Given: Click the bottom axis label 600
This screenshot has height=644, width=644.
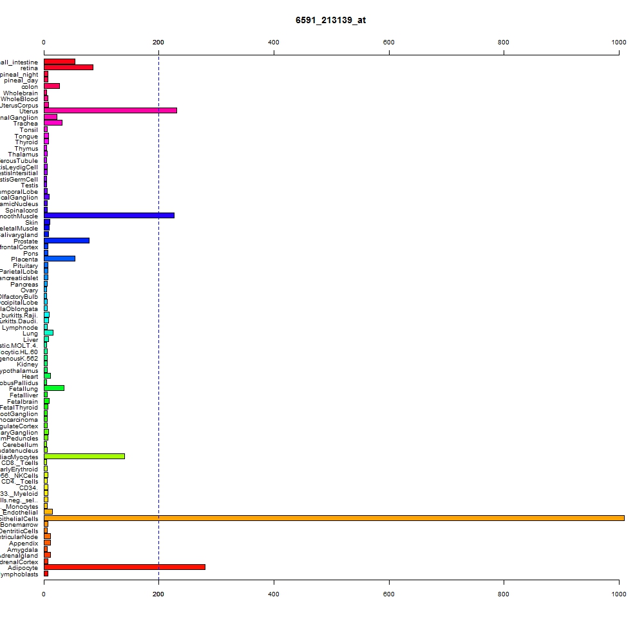Looking at the screenshot, I should pyautogui.click(x=388, y=594).
